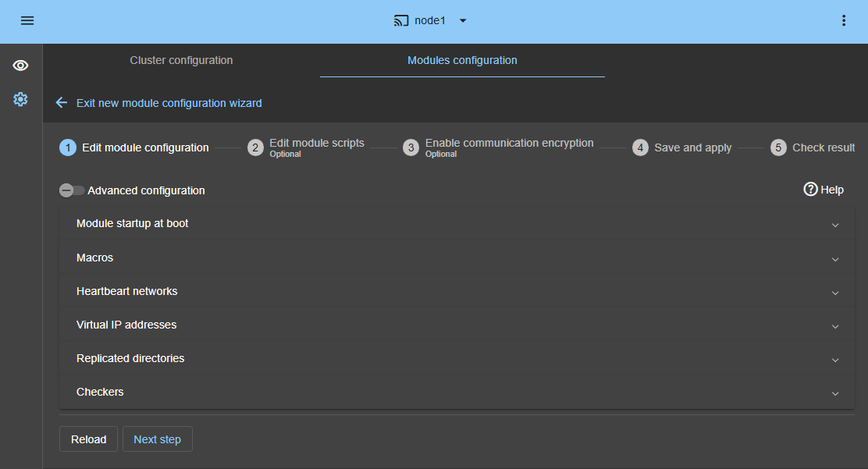Select the monitoring eye icon in the sidebar
Image resolution: width=868 pixels, height=469 pixels.
point(20,66)
